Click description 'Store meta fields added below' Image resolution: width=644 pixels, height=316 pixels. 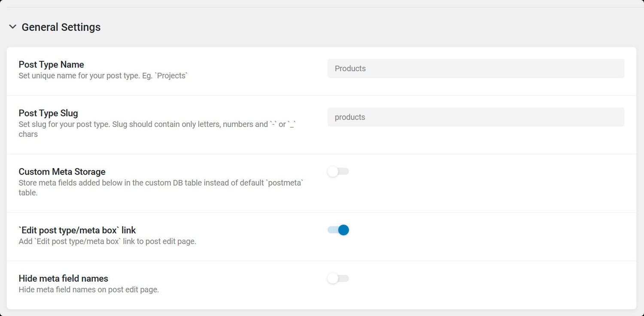coord(161,188)
